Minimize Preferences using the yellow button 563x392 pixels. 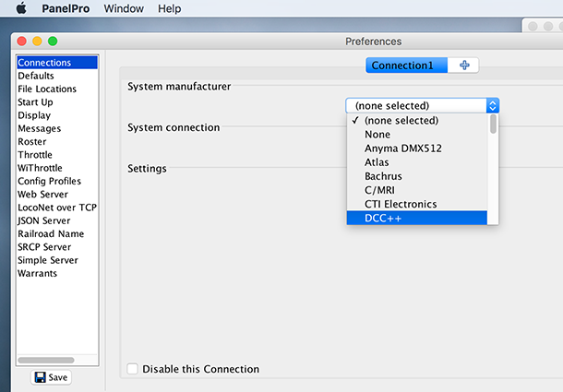[37, 42]
